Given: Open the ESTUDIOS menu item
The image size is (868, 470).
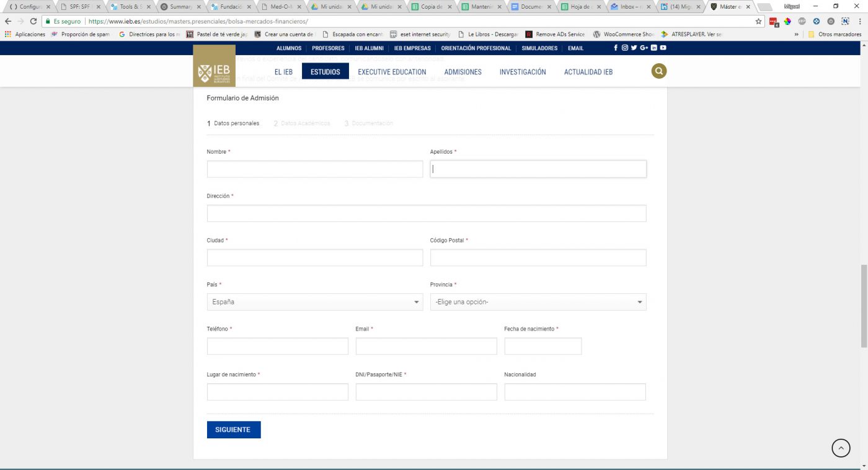Looking at the screenshot, I should coord(325,72).
